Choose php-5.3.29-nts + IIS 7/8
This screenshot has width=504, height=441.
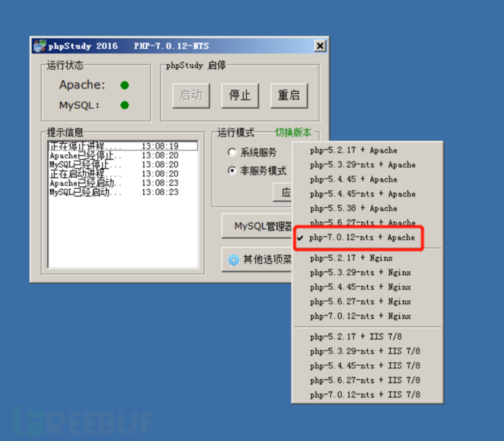pos(367,351)
